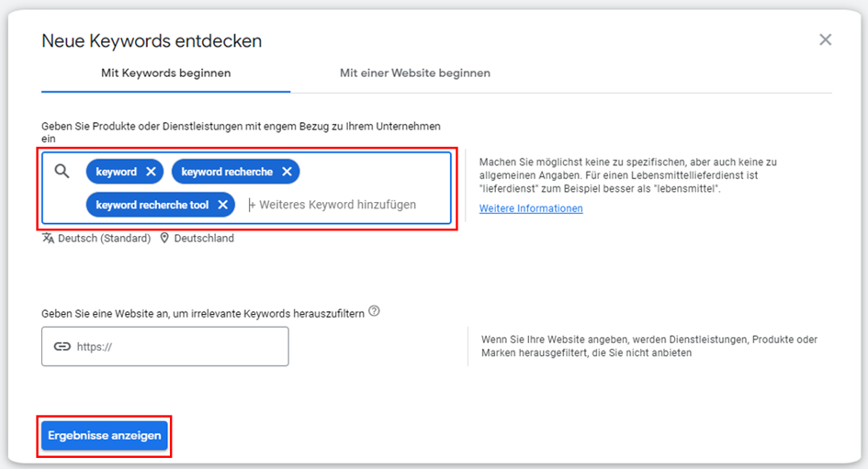Screen dimensions: 868x469
Task: Change the "Deutschland" location setting
Action: point(205,238)
